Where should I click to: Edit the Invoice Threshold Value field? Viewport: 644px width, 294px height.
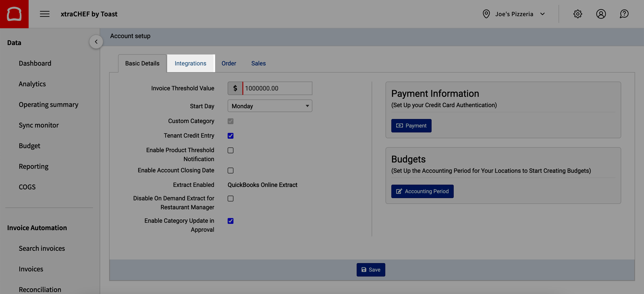point(277,88)
